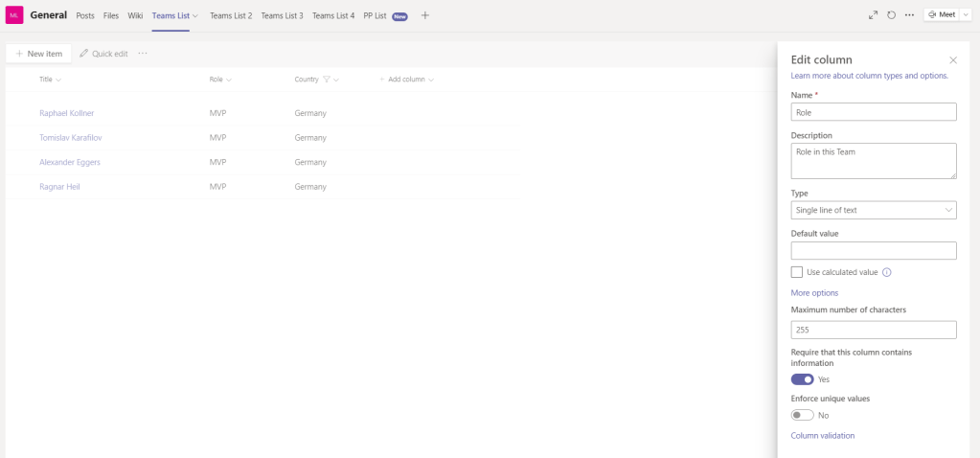Click the ML team avatar icon

coord(14,15)
